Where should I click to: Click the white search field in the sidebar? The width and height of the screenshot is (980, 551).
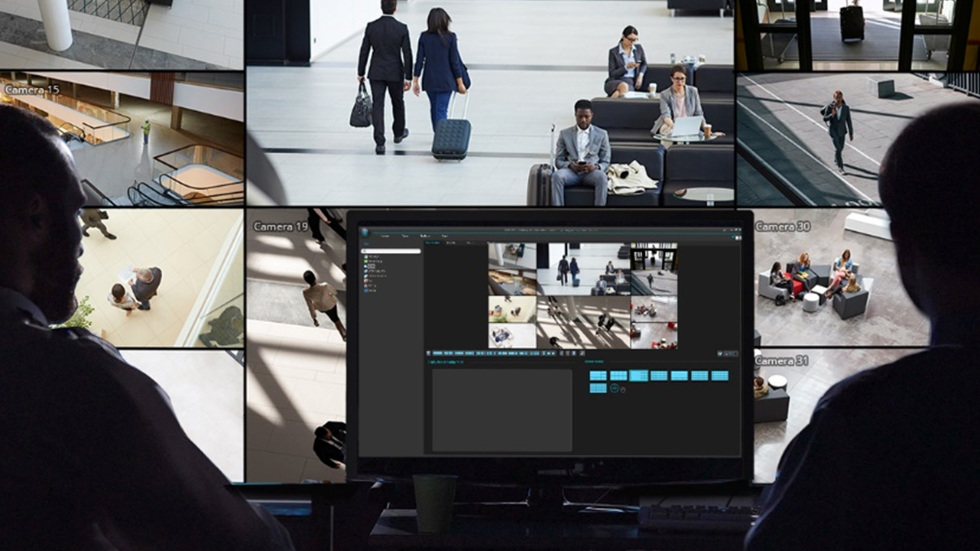coord(391,251)
